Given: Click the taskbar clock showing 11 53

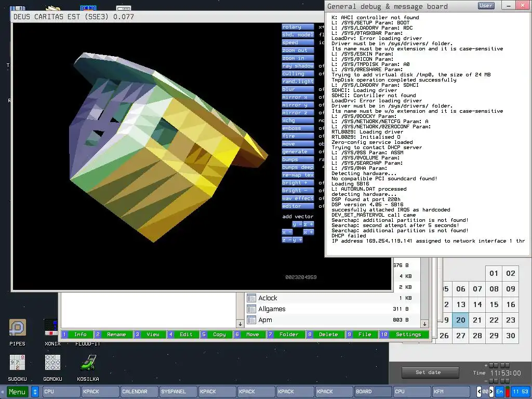Looking at the screenshot, I should click(x=520, y=392).
